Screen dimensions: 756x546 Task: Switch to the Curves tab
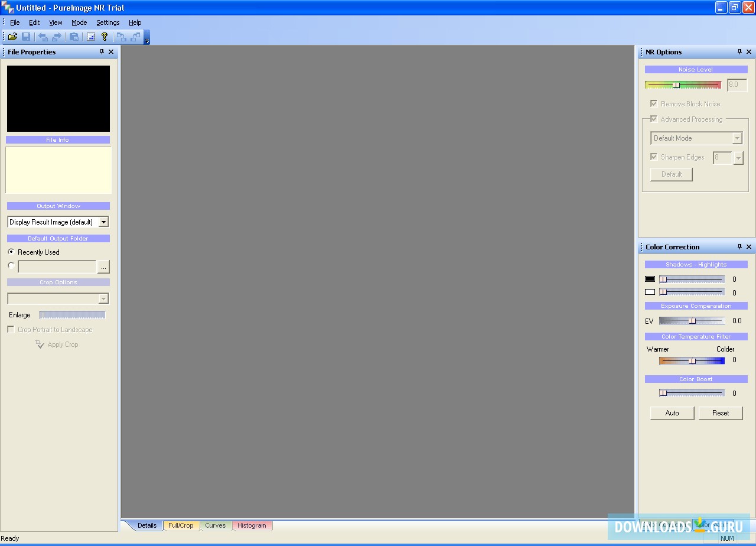click(x=216, y=525)
